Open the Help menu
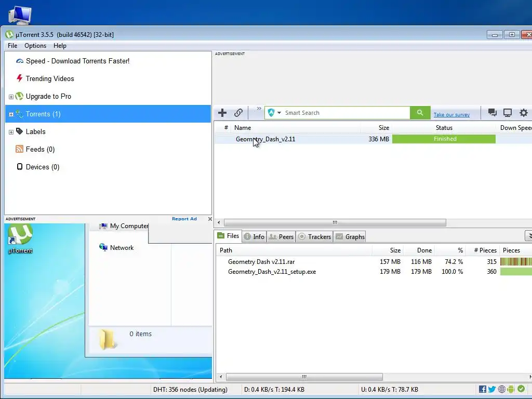This screenshot has width=532, height=399. pyautogui.click(x=60, y=46)
